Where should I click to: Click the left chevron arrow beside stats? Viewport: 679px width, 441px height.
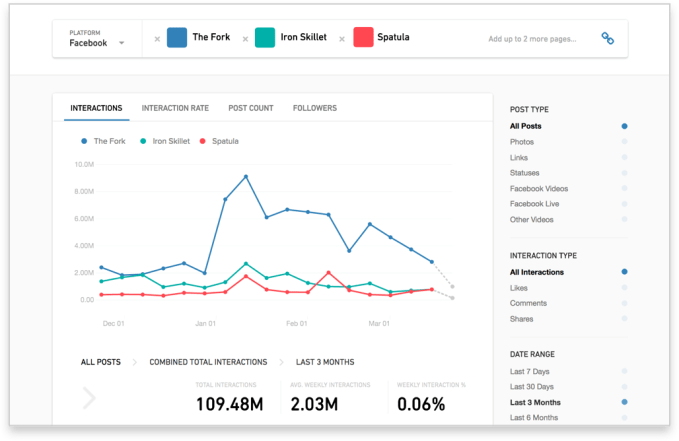(89, 398)
